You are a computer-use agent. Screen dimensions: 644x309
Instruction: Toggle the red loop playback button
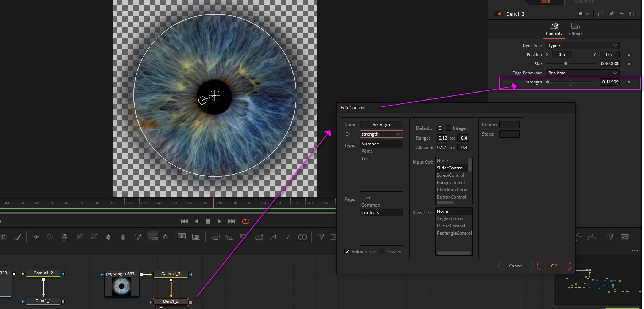pyautogui.click(x=245, y=221)
